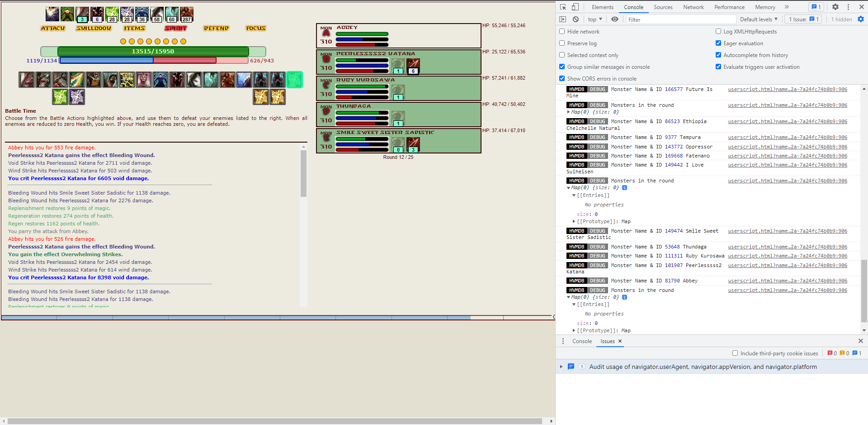Image resolution: width=868 pixels, height=425 pixels.
Task: Create a live expression with the eye icon
Action: point(615,19)
